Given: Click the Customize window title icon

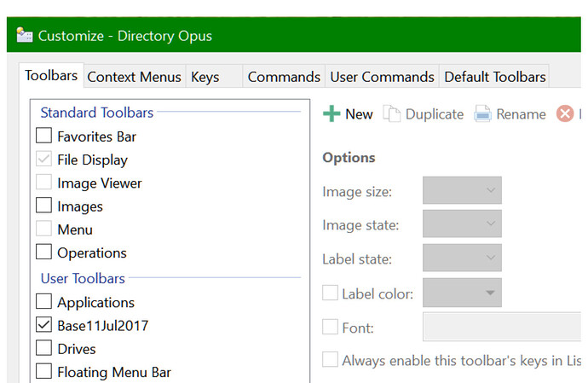Looking at the screenshot, I should [25, 35].
